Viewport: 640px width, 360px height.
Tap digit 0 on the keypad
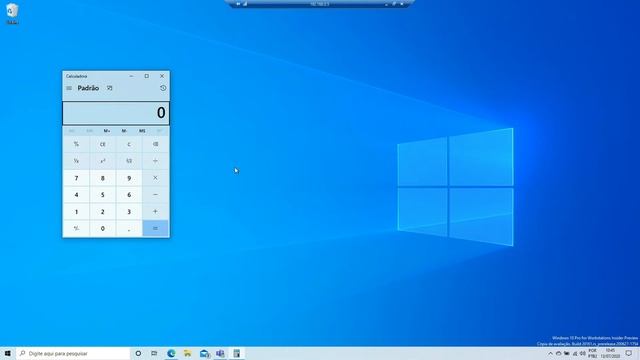click(x=102, y=228)
